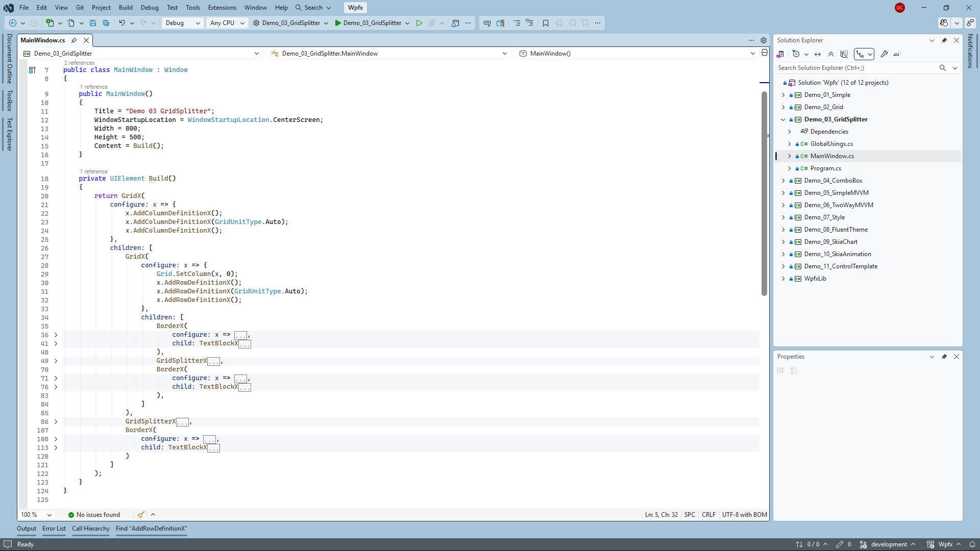980x551 pixels.
Task: Click the Undo arrow icon
Action: tap(122, 23)
